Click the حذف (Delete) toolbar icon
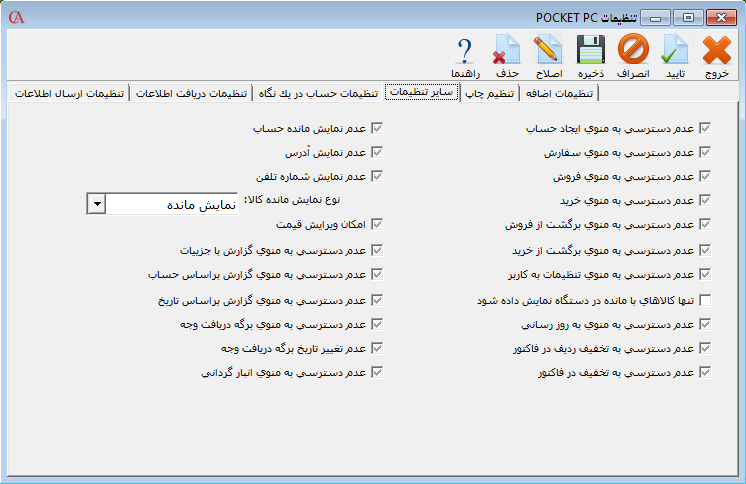Viewport: 746px width, 484px height. click(x=507, y=51)
